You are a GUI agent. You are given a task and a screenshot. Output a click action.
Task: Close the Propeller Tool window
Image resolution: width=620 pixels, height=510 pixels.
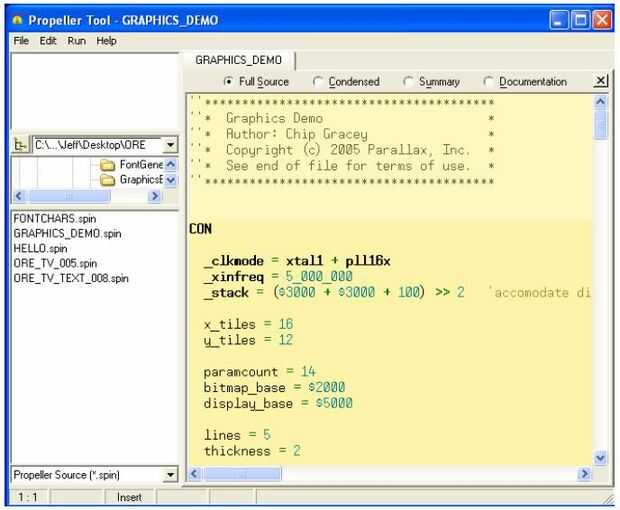point(602,20)
